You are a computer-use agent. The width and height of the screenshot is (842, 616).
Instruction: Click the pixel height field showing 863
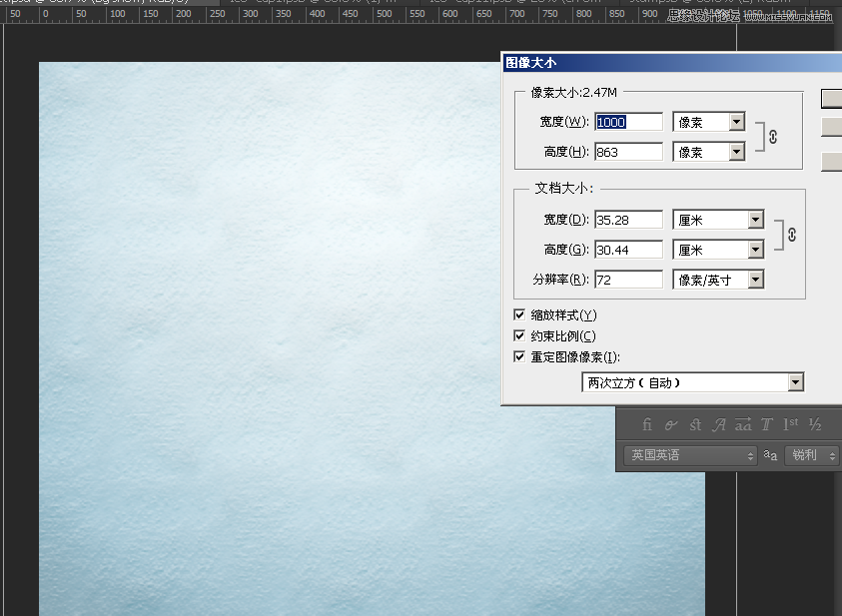click(x=628, y=152)
